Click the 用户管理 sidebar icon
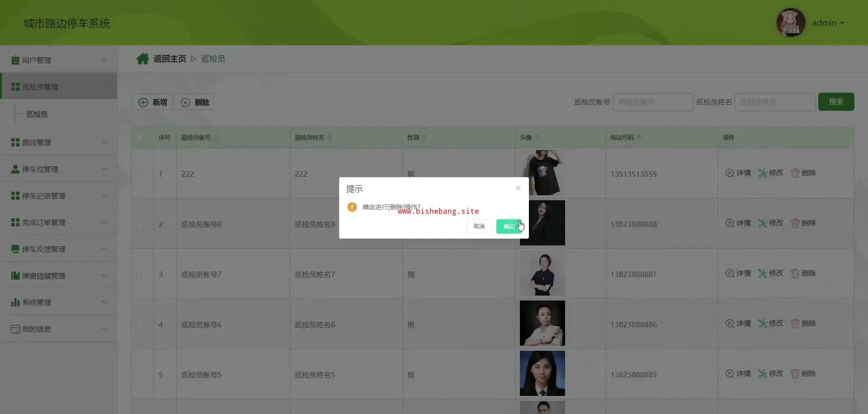The image size is (868, 414). [15, 60]
